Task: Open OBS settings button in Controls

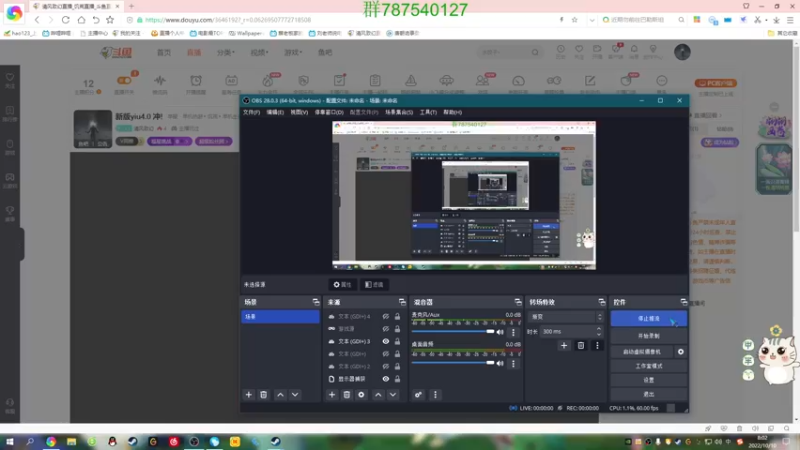Action: pyautogui.click(x=648, y=380)
